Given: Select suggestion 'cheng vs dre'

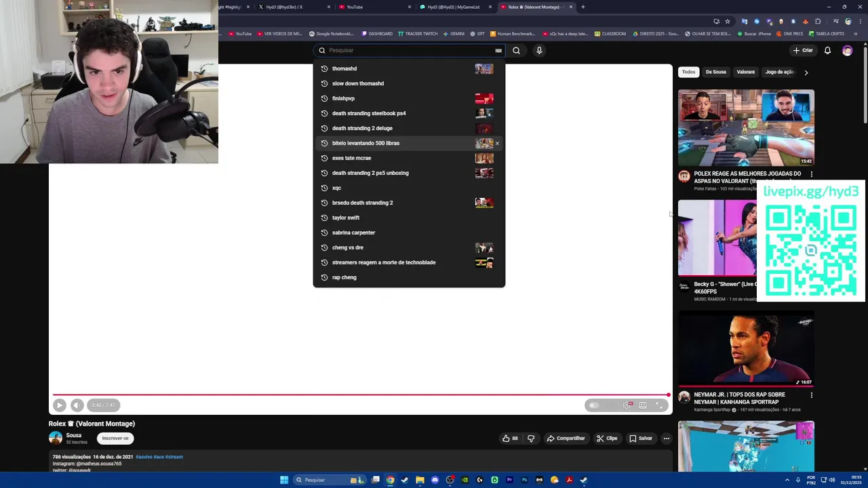Looking at the screenshot, I should (x=409, y=247).
